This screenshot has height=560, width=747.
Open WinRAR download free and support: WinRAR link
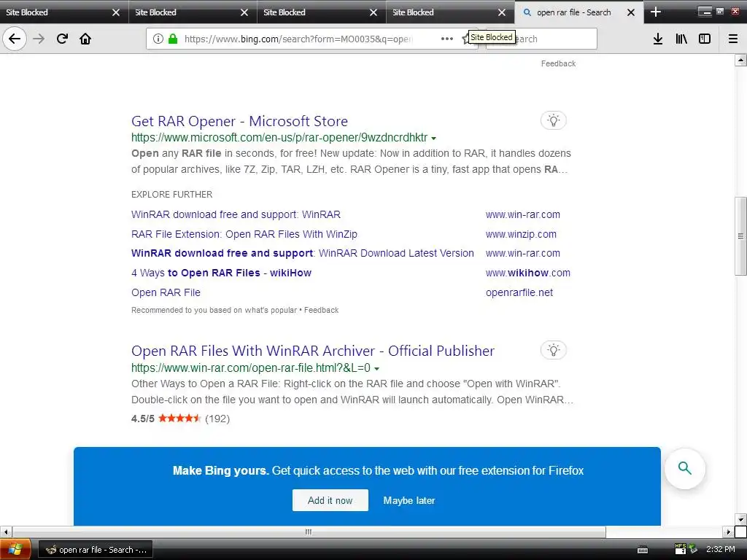pyautogui.click(x=236, y=215)
